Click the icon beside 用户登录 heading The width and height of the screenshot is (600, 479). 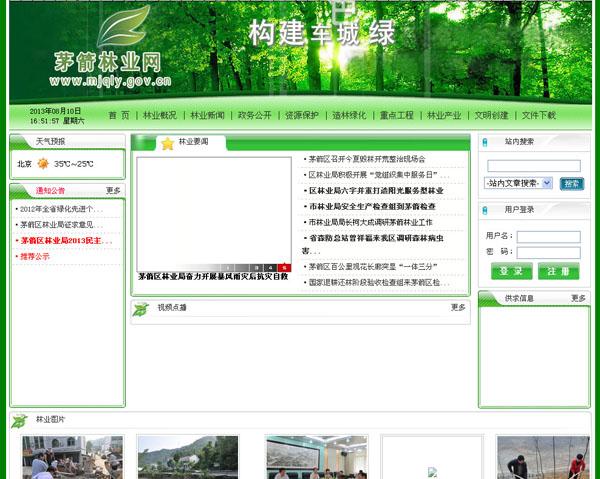(485, 210)
